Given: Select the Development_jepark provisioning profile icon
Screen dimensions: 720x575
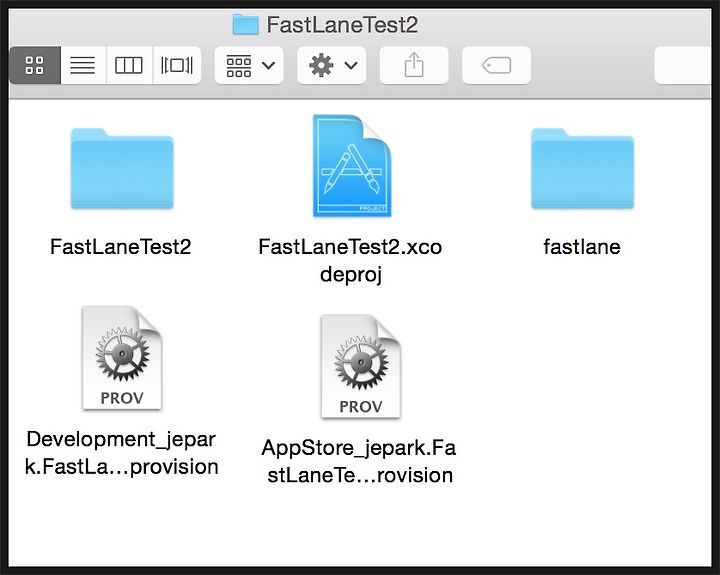Looking at the screenshot, I should 122,358.
